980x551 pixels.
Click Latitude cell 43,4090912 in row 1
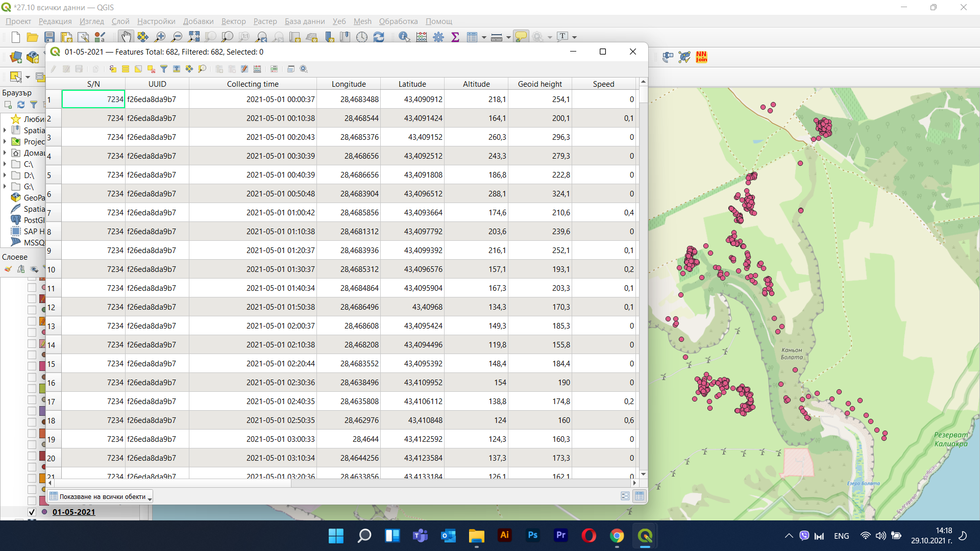tap(412, 99)
